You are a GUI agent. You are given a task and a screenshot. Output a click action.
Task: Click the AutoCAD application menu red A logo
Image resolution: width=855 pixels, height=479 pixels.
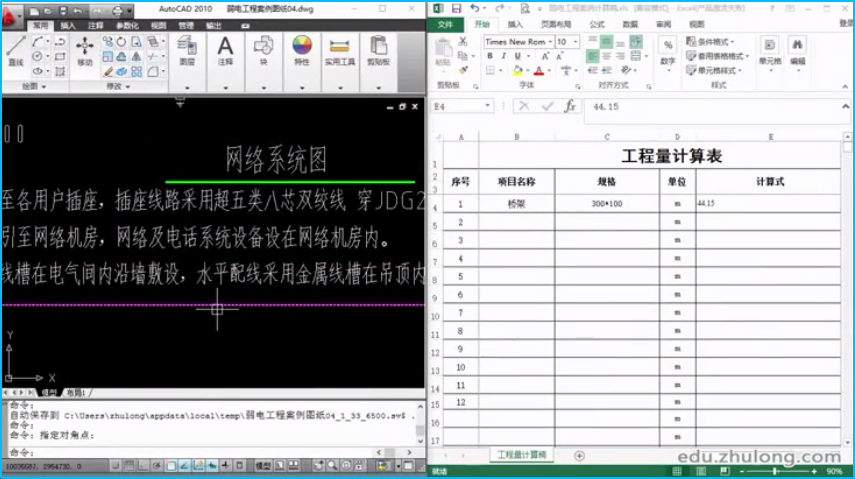coord(10,16)
